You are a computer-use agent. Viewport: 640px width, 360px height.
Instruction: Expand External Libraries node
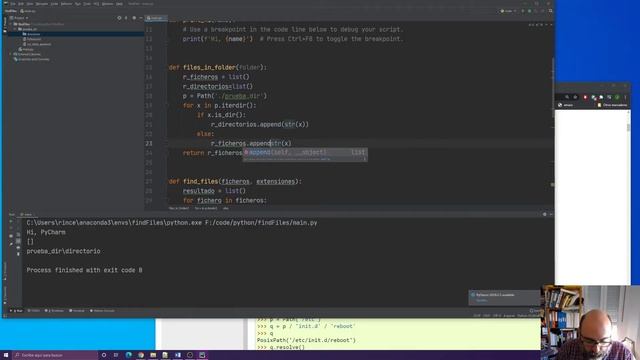pyautogui.click(x=11, y=54)
